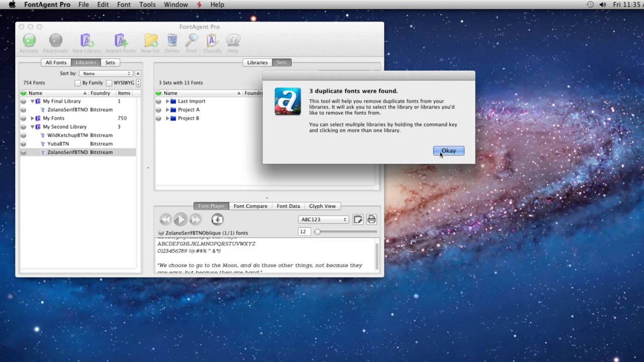Toggle activation dot for My Final Library
This screenshot has height=362, width=644.
23,102
